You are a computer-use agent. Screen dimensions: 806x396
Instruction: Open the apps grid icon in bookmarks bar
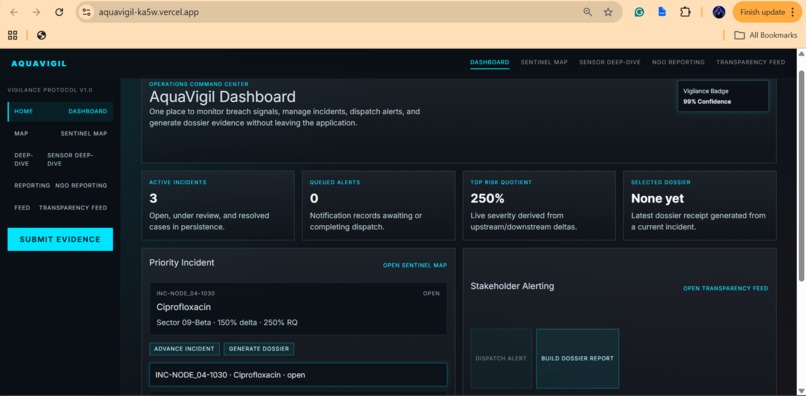(x=13, y=35)
